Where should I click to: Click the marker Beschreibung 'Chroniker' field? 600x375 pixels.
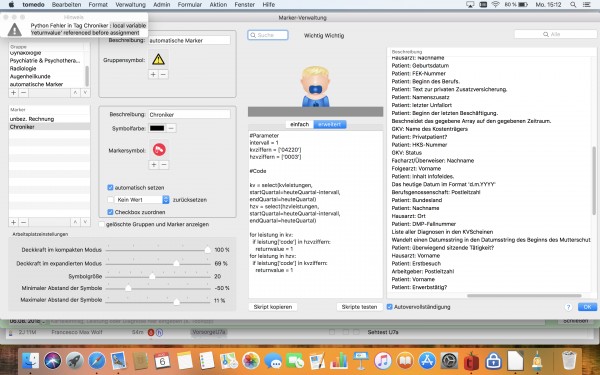[x=189, y=114]
